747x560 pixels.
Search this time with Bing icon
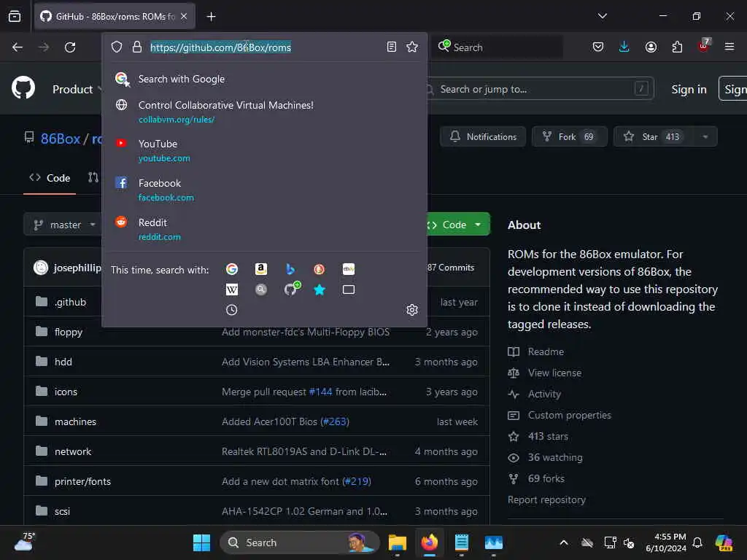tap(290, 269)
